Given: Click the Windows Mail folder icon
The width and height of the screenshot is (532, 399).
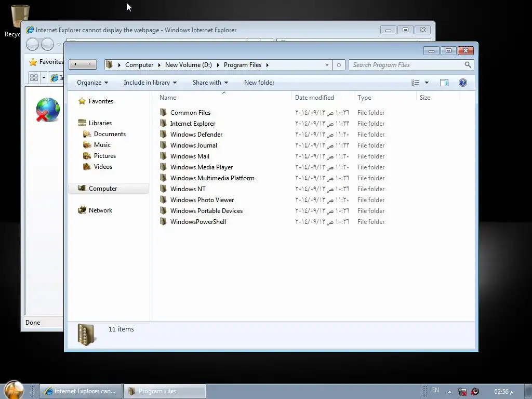Looking at the screenshot, I should click(163, 156).
